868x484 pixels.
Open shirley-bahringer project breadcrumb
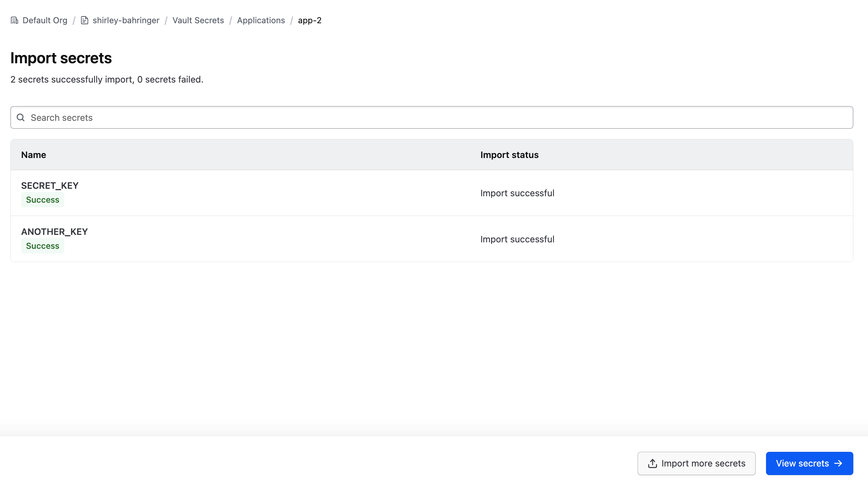[x=126, y=20]
